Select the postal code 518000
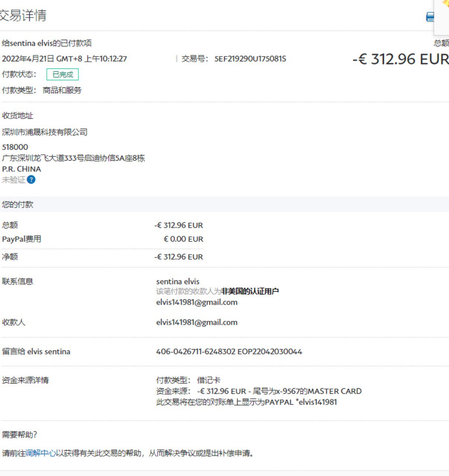The height and width of the screenshot is (476, 449). [x=15, y=147]
